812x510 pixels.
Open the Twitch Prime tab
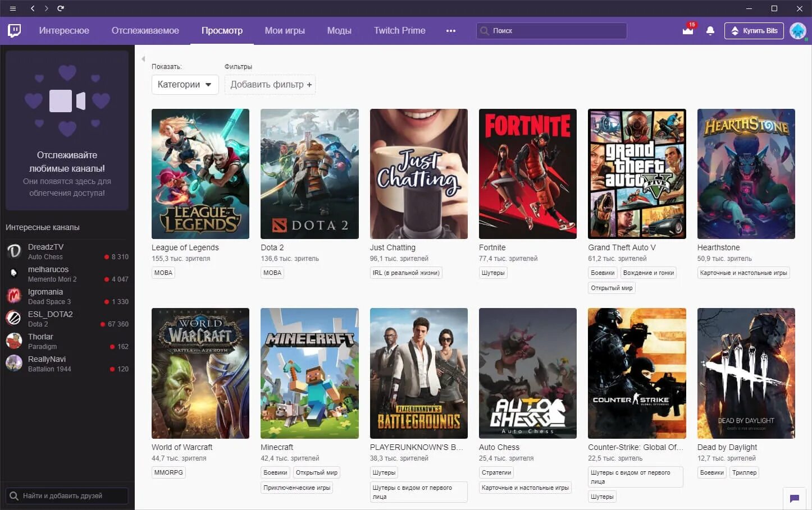coord(400,31)
